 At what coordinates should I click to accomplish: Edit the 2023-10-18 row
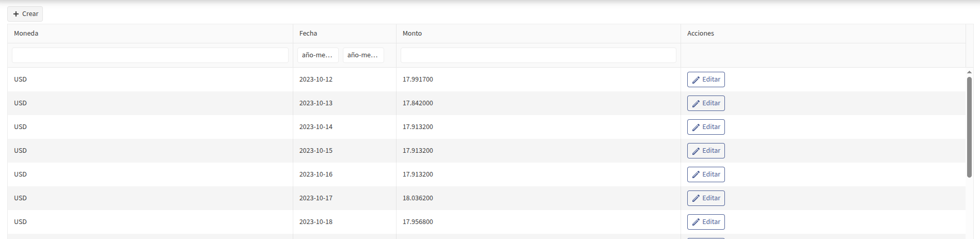click(706, 222)
